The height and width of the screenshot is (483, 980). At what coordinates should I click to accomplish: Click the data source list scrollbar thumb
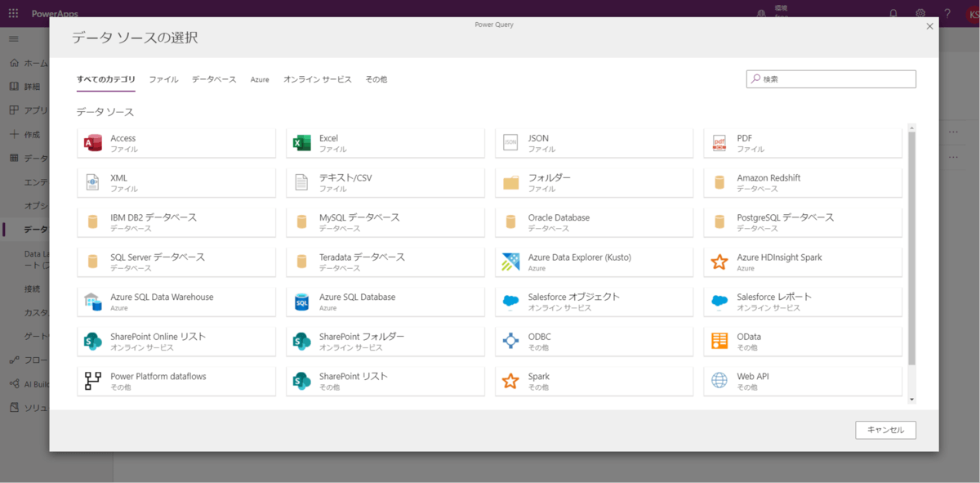click(912, 248)
